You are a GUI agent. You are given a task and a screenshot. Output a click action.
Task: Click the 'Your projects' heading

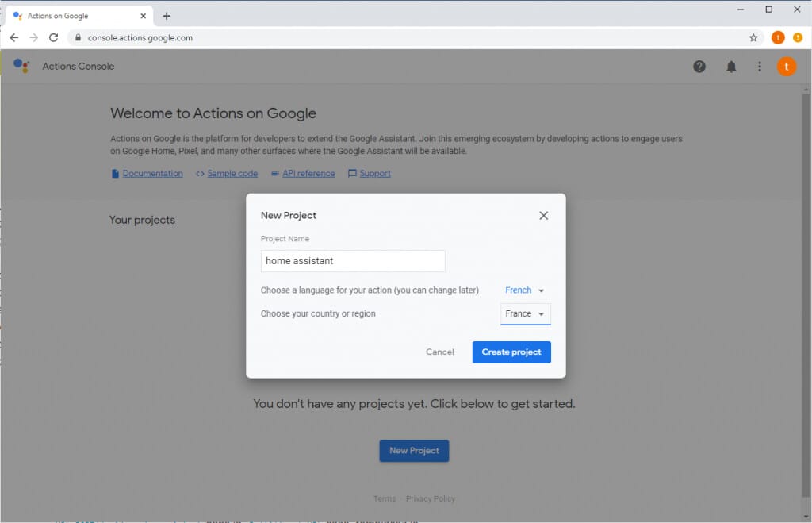tap(143, 220)
